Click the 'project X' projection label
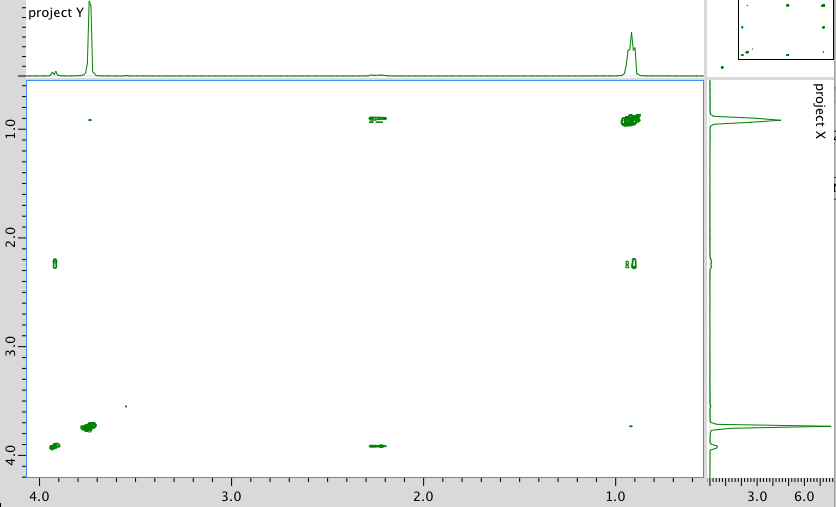 (x=819, y=111)
